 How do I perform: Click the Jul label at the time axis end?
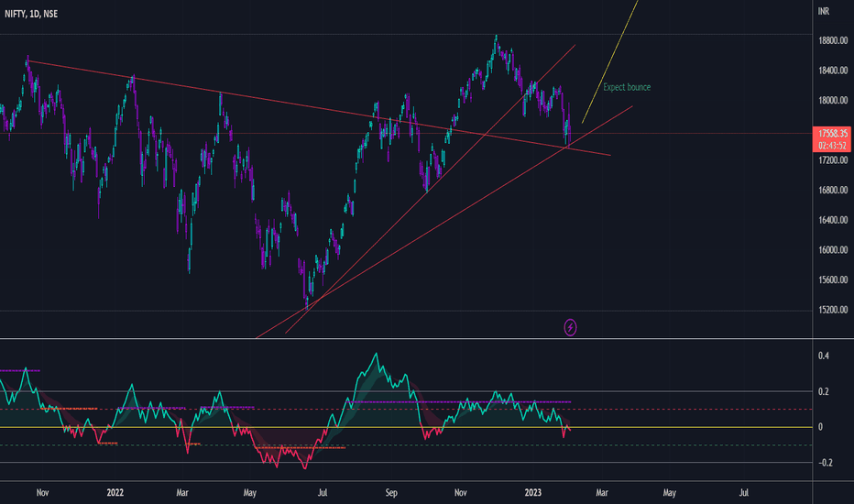click(x=743, y=493)
